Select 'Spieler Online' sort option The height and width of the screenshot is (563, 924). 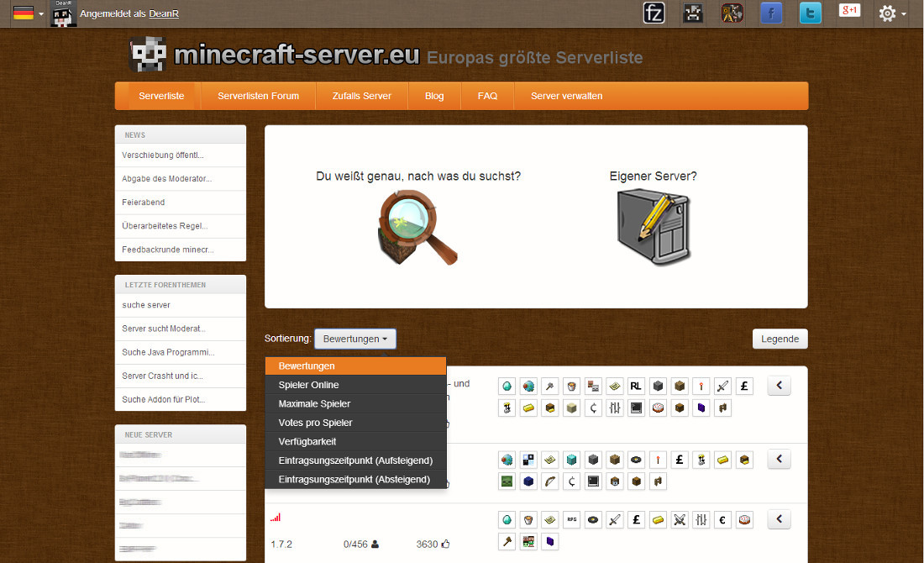(308, 385)
